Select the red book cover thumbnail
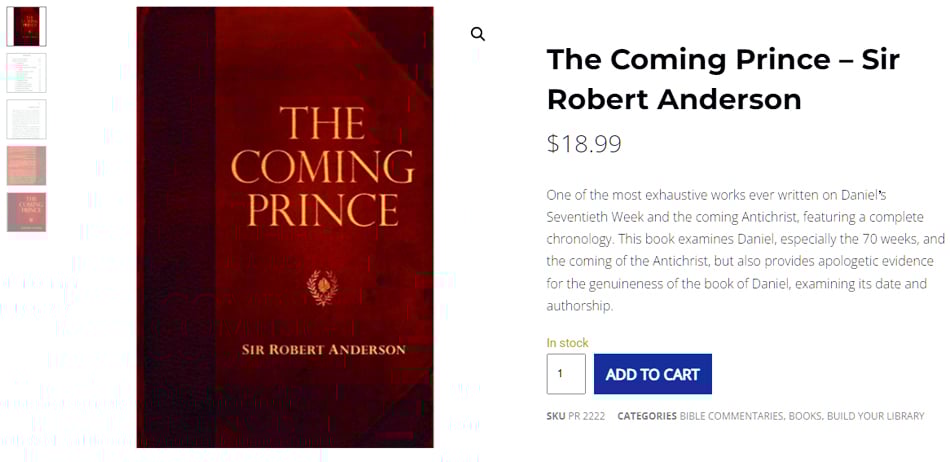 27,26
